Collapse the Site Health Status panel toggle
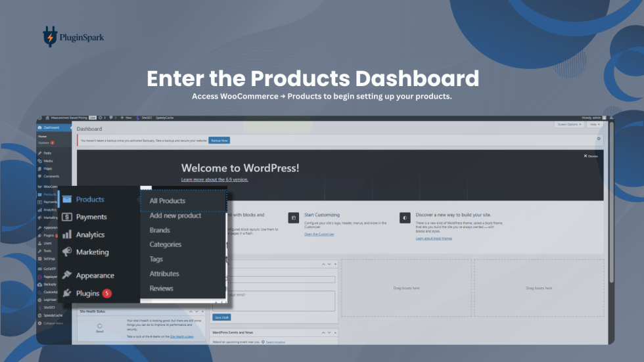The height and width of the screenshot is (362, 644). [202, 311]
